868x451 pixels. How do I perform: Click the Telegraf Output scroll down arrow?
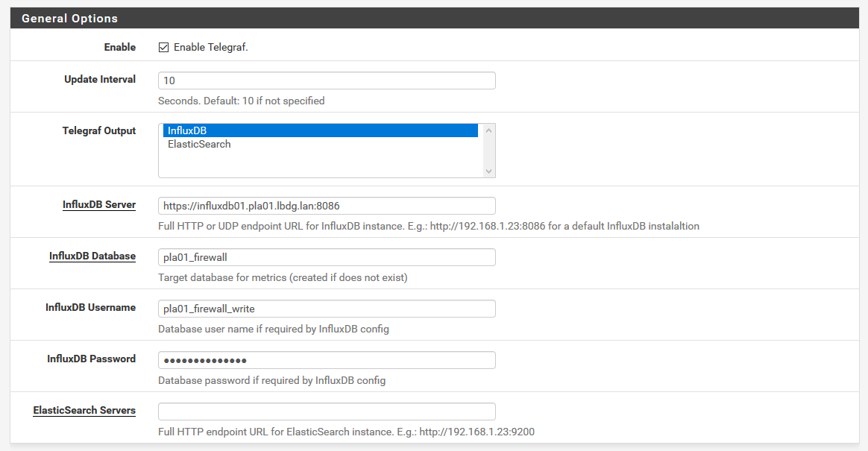pyautogui.click(x=488, y=171)
